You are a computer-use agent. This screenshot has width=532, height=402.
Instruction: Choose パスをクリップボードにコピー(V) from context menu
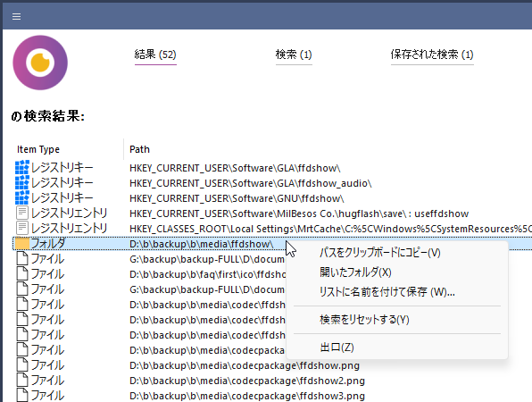(380, 253)
